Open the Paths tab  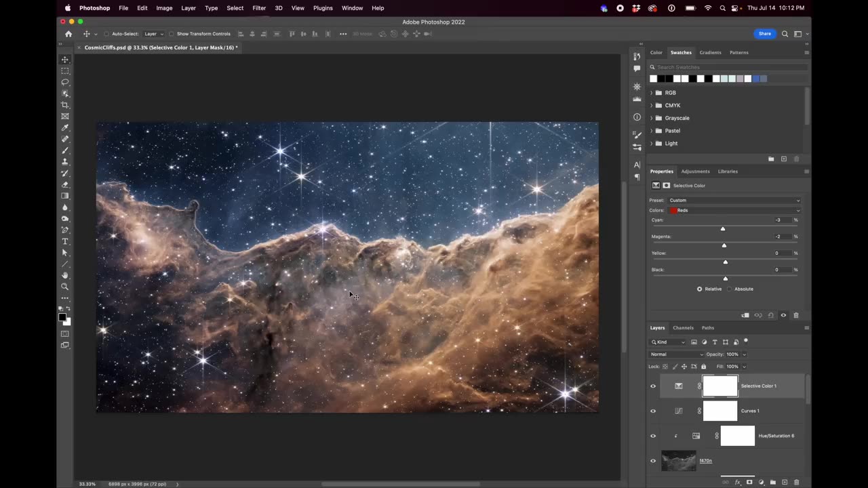[x=708, y=328]
